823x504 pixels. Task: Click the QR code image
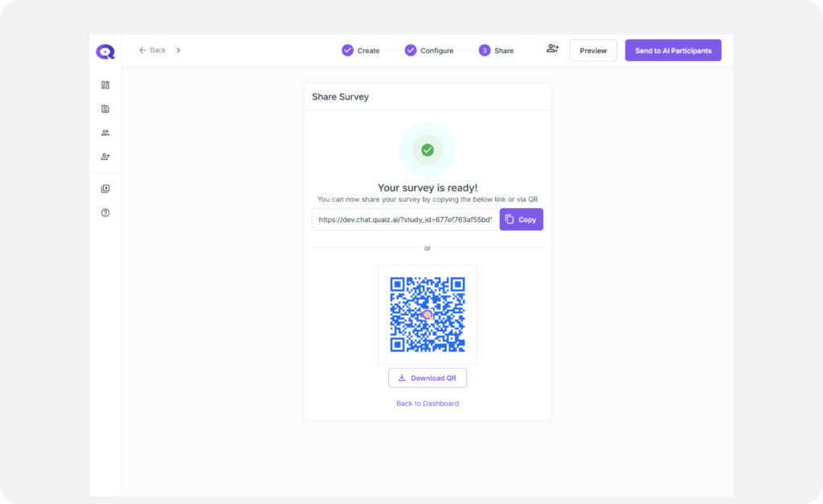coord(428,314)
